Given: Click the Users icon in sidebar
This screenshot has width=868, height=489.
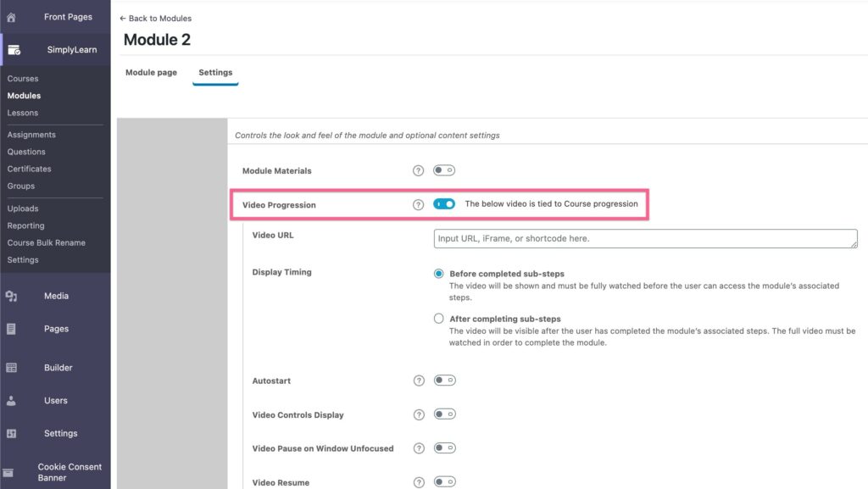Looking at the screenshot, I should click(11, 401).
